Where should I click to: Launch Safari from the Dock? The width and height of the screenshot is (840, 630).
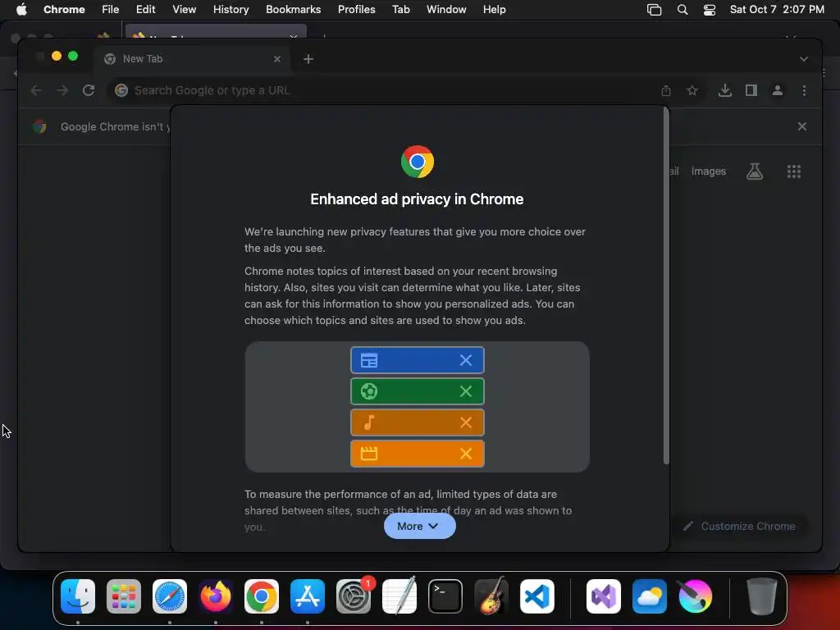(x=170, y=596)
